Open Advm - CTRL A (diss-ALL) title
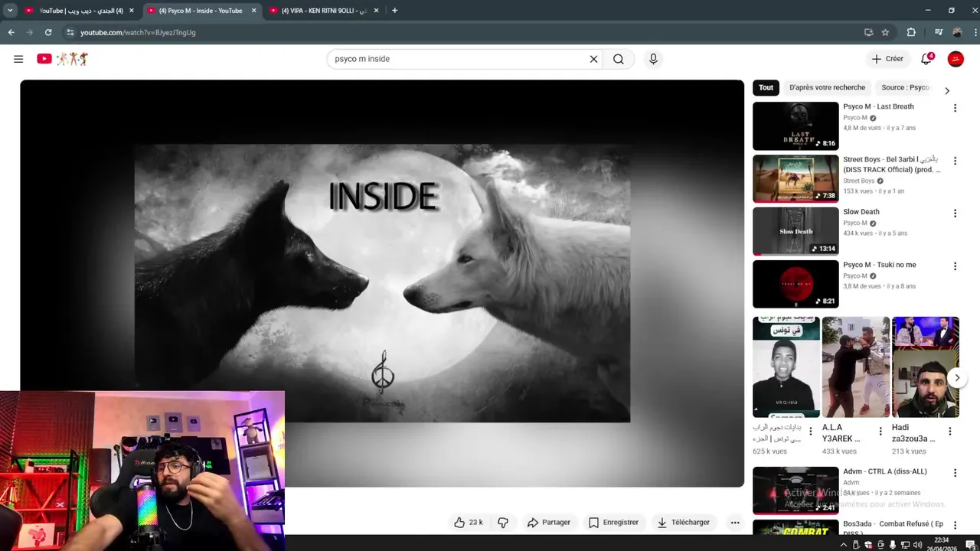The image size is (980, 551). pos(885,472)
